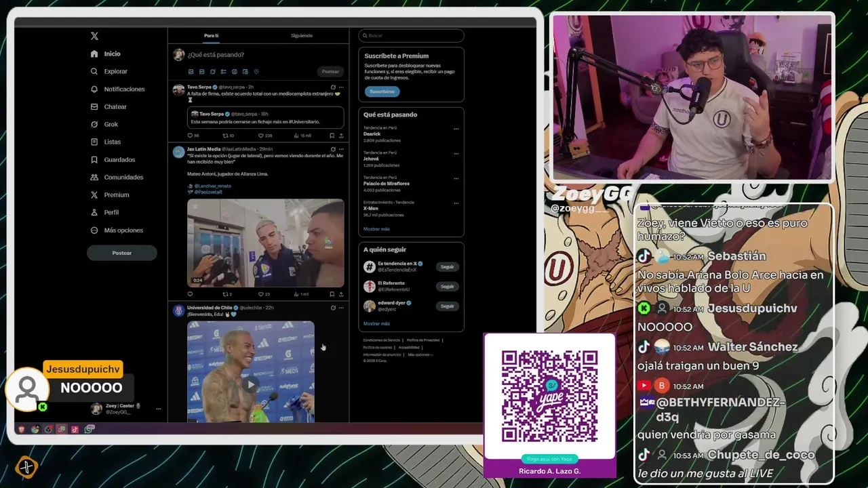Switch to the Siguiendo tab

pyautogui.click(x=302, y=35)
